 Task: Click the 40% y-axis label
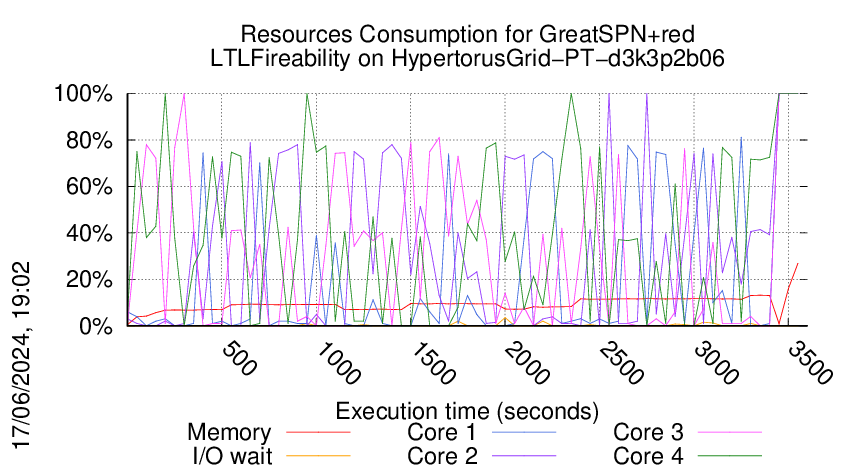click(89, 234)
